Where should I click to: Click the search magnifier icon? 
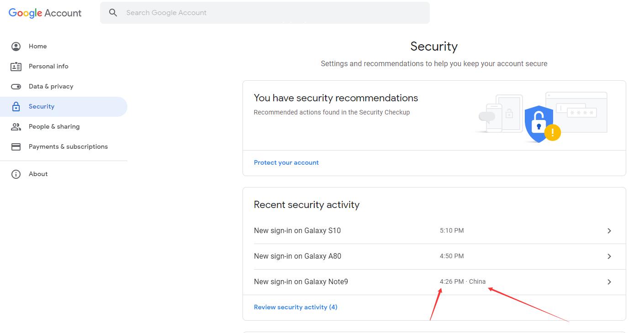[113, 12]
